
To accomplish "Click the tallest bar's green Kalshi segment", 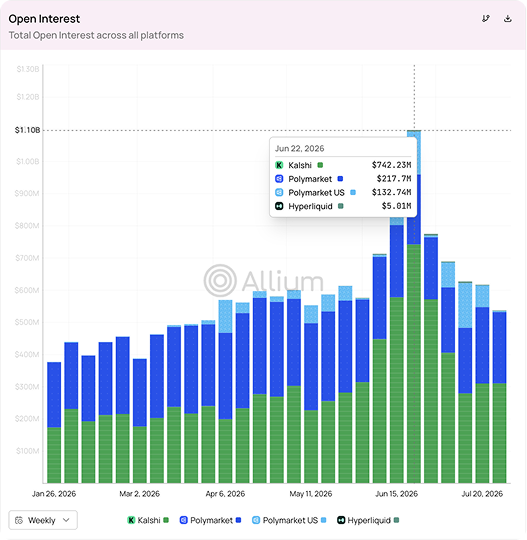I will [414, 364].
